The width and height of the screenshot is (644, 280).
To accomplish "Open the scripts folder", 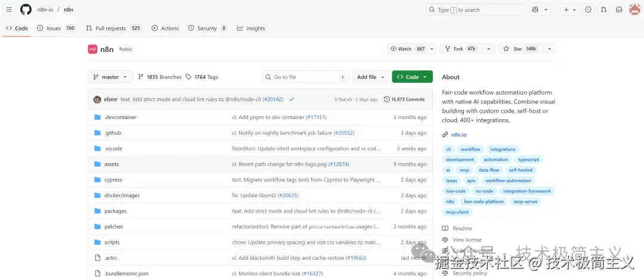I will click(112, 242).
